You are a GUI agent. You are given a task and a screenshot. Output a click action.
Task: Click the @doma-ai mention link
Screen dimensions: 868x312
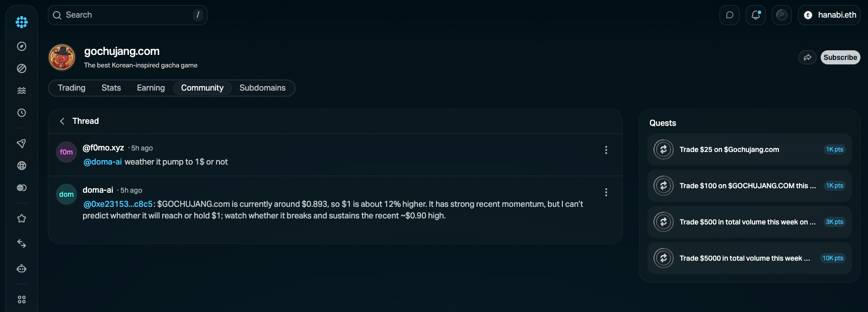tap(103, 162)
